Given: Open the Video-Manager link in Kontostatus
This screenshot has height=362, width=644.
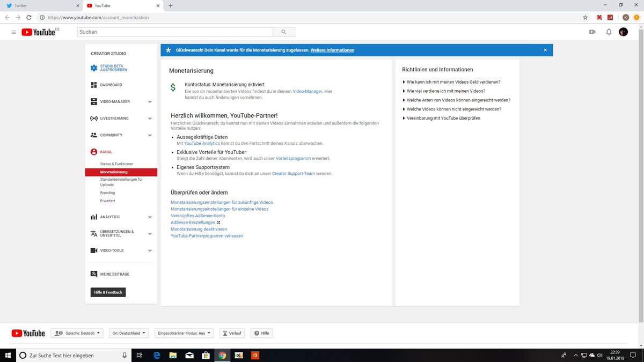Looking at the screenshot, I should pyautogui.click(x=308, y=92).
